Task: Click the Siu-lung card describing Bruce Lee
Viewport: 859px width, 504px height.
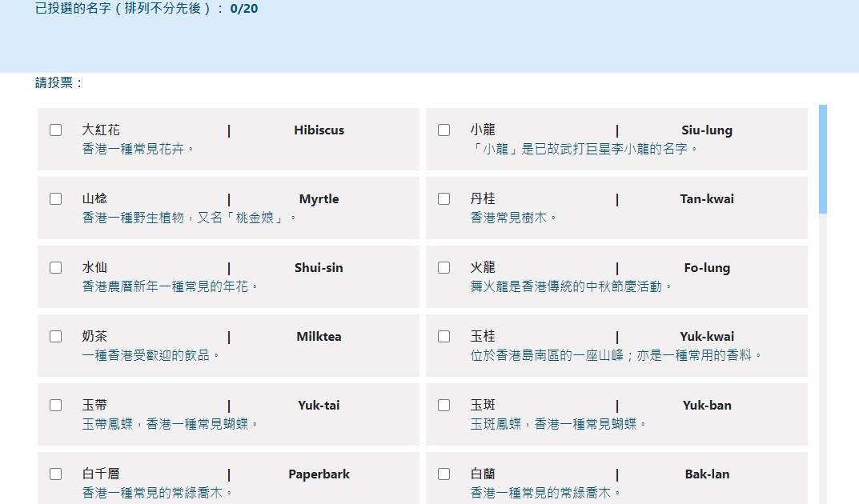Action: click(x=615, y=138)
